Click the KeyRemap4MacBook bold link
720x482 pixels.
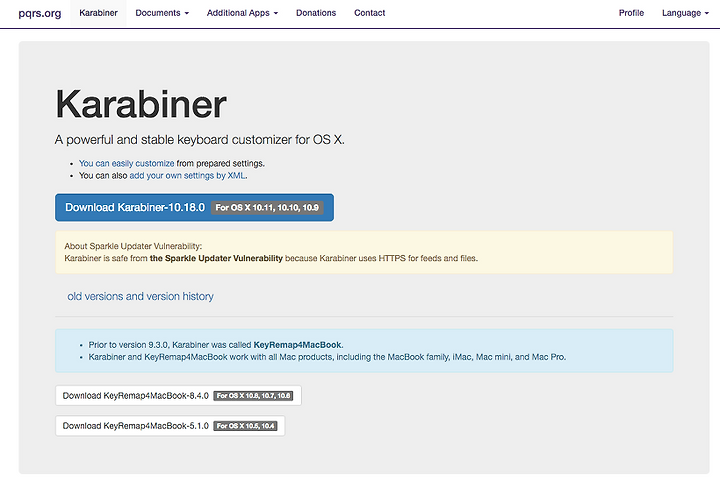tap(298, 345)
